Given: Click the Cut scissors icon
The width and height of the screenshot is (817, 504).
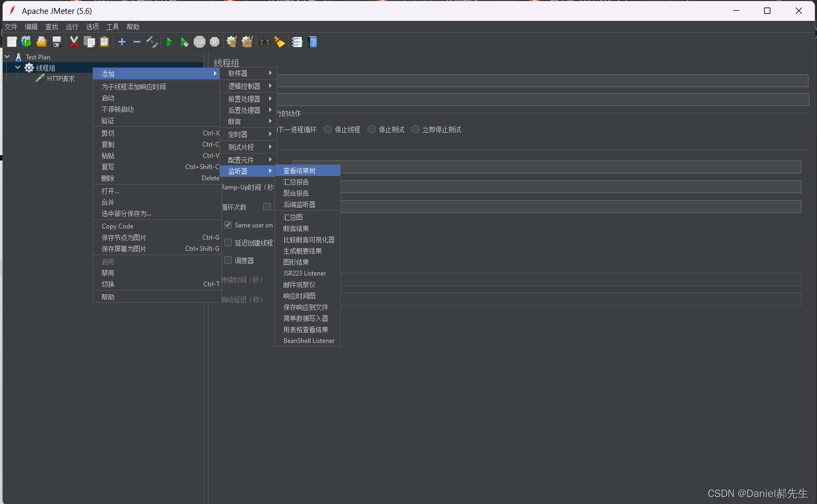Looking at the screenshot, I should click(74, 42).
